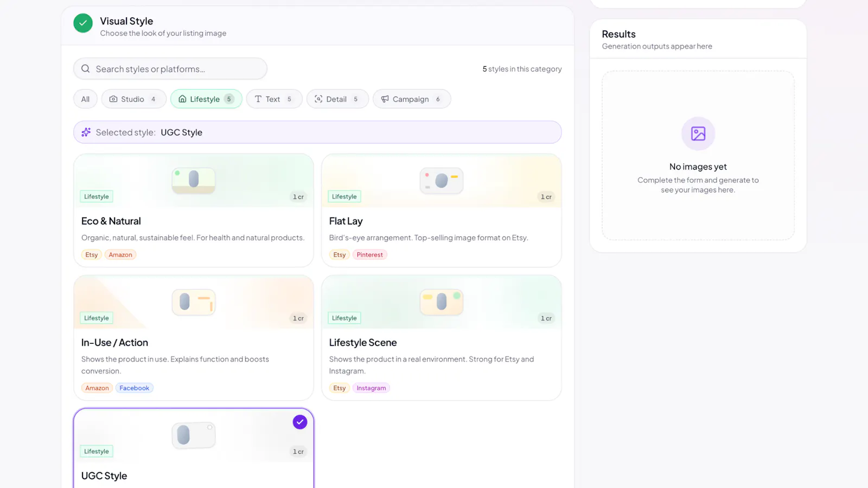Click the 1 cr badge on In-Use / Action

298,318
